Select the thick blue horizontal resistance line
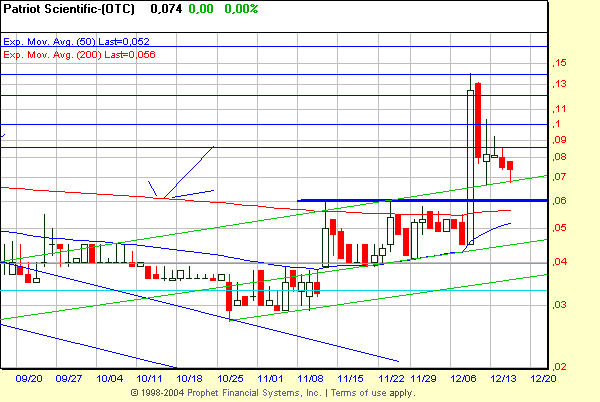The width and height of the screenshot is (600, 402). 420,201
